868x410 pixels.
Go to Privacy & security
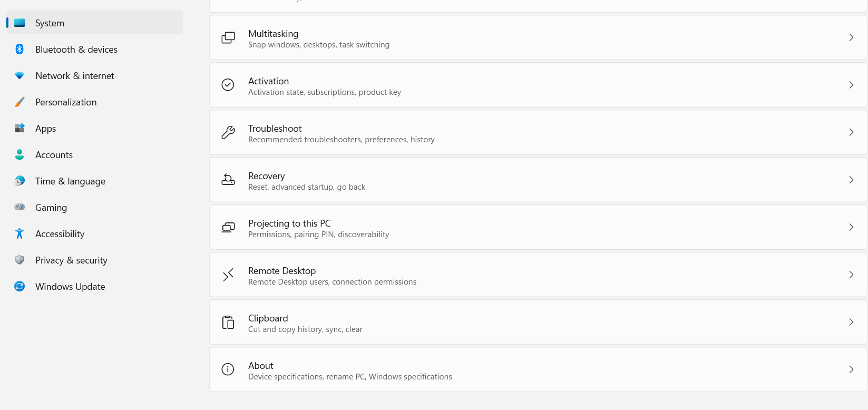coord(71,260)
